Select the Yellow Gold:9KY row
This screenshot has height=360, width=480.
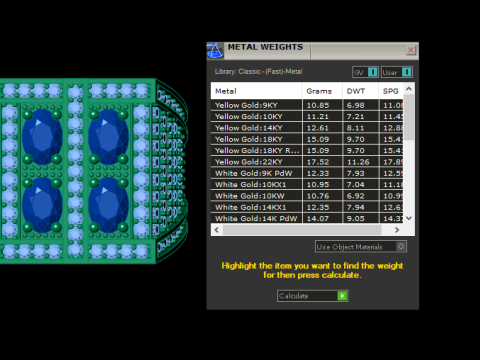pos(307,105)
